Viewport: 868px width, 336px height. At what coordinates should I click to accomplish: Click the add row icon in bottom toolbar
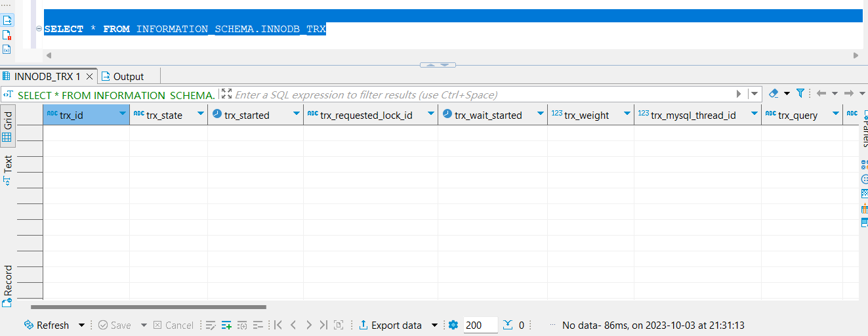(226, 325)
